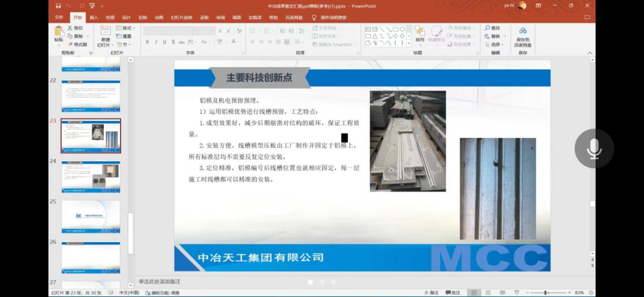Select the oval shape in shapes gallery

402,29
